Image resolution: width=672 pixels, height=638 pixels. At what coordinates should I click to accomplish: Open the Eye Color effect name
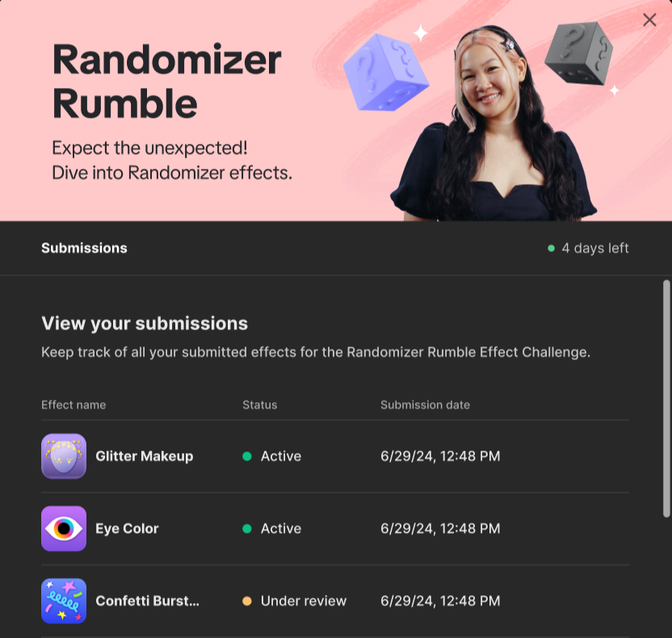127,528
